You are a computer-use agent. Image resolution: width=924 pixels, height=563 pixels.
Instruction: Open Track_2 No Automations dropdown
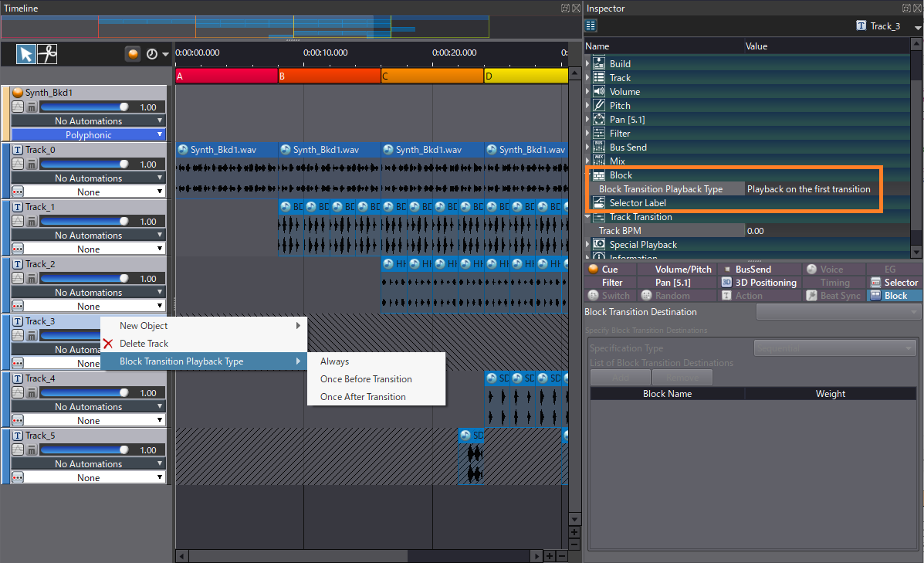tap(89, 292)
